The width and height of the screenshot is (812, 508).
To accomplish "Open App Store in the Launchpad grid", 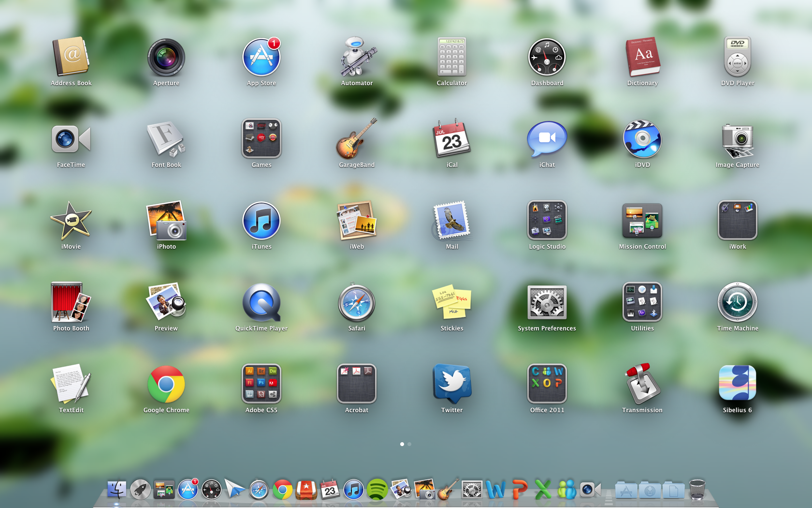I will [x=261, y=57].
